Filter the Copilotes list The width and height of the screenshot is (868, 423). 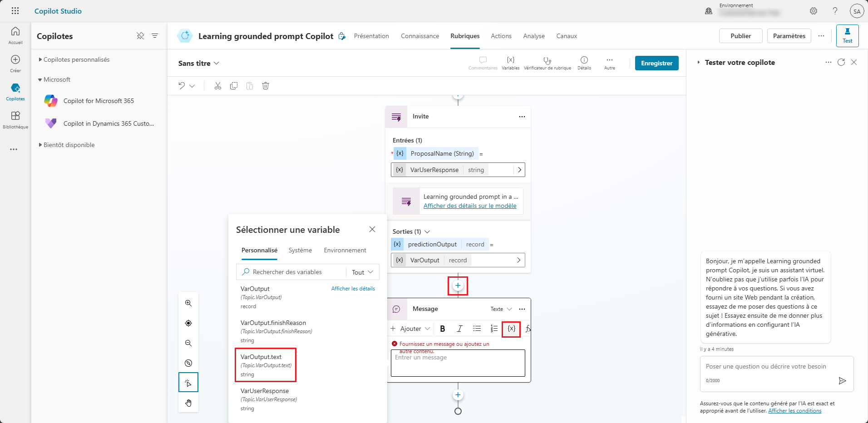pyautogui.click(x=155, y=36)
